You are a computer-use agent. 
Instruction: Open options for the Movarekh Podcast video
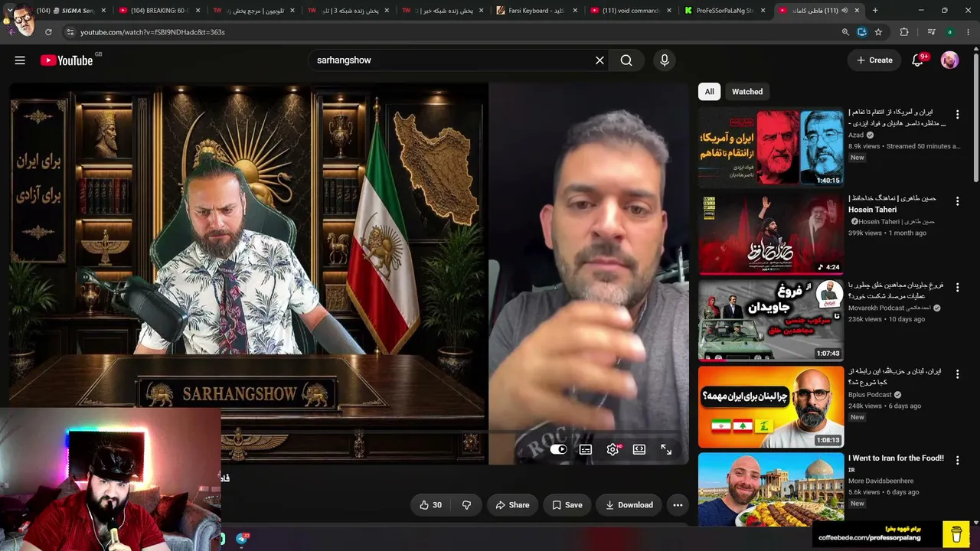[957, 288]
